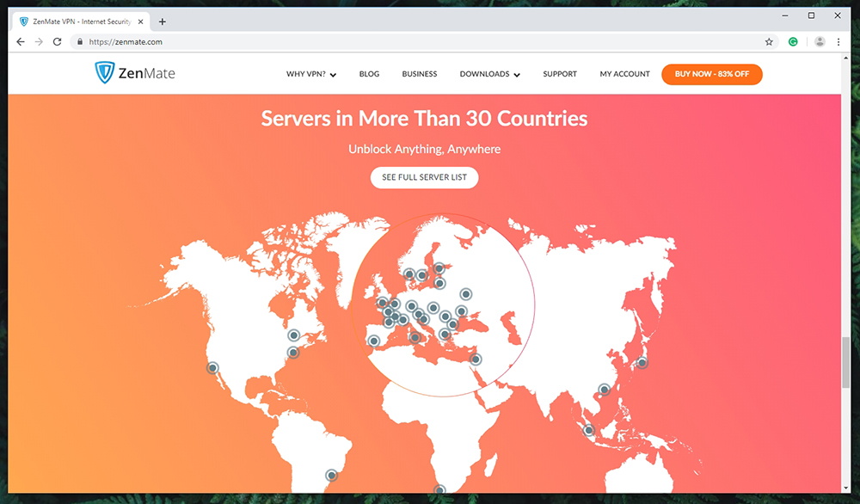Open the SUPPORT nav link
Image resolution: width=860 pixels, height=504 pixels.
point(560,74)
